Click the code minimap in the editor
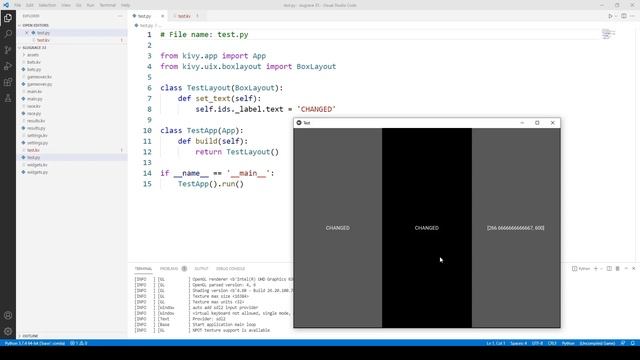The image size is (640, 360). click(x=608, y=34)
